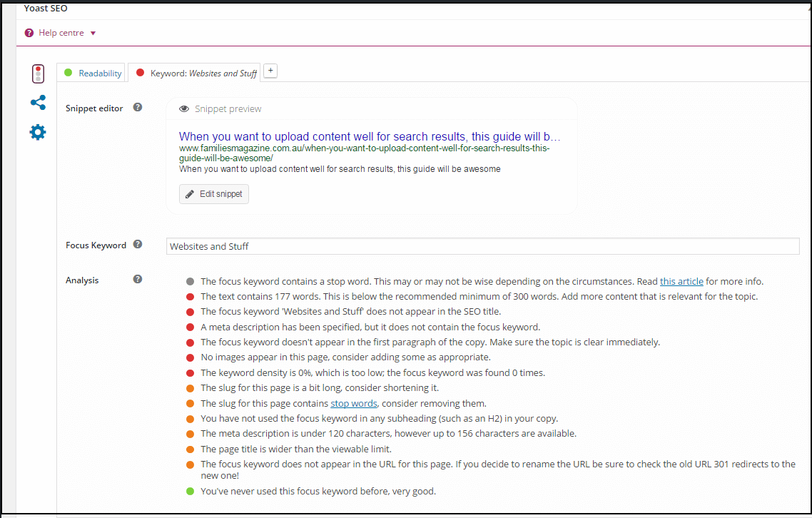Open the 'this article' link about stop words
Image resolution: width=812 pixels, height=518 pixels.
(x=681, y=281)
